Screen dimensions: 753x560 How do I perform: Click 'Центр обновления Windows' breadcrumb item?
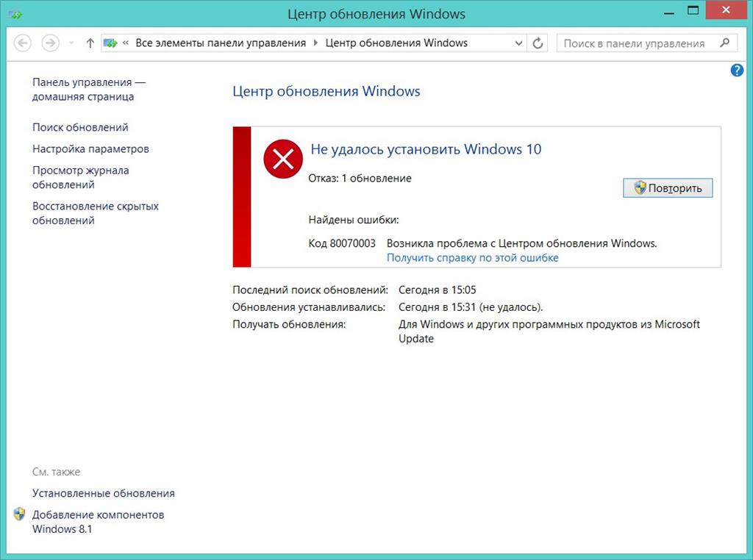(x=396, y=43)
